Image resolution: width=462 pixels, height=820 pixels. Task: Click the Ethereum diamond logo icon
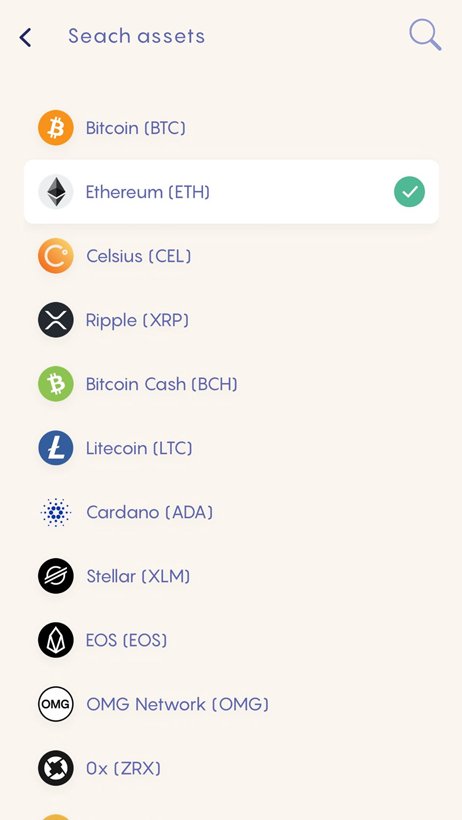55,192
